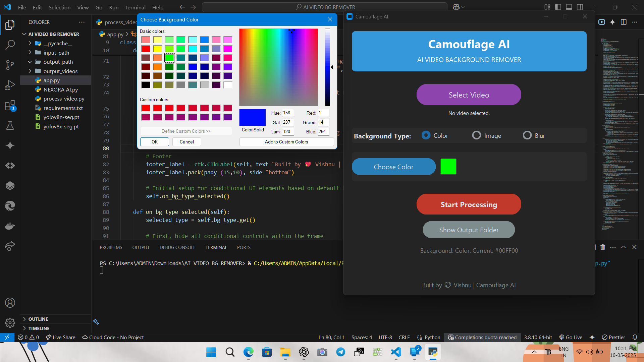Open Run and Debug view
Image resolution: width=644 pixels, height=362 pixels.
(x=10, y=85)
